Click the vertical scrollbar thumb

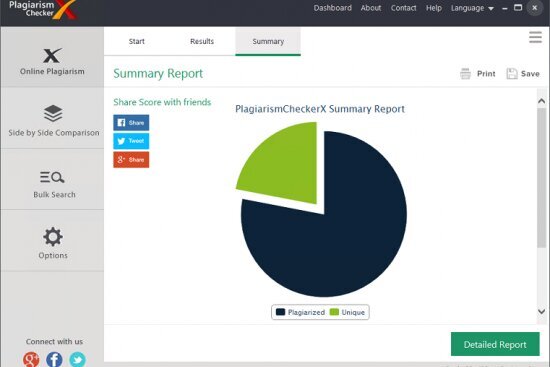[x=542, y=178]
